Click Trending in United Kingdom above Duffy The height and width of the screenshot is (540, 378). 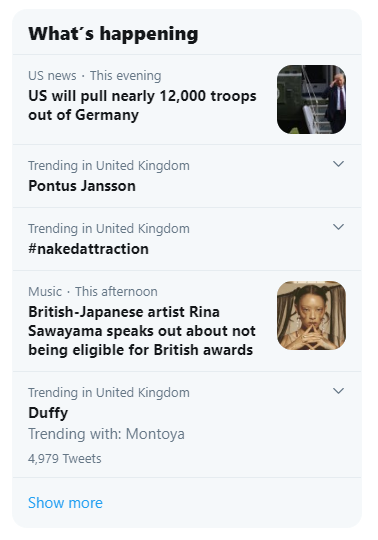tap(109, 393)
